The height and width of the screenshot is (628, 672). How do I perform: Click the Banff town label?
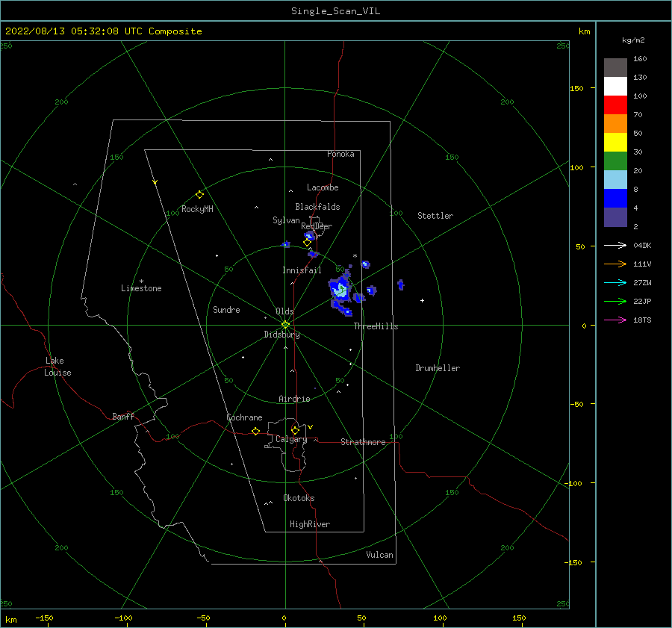pyautogui.click(x=123, y=417)
